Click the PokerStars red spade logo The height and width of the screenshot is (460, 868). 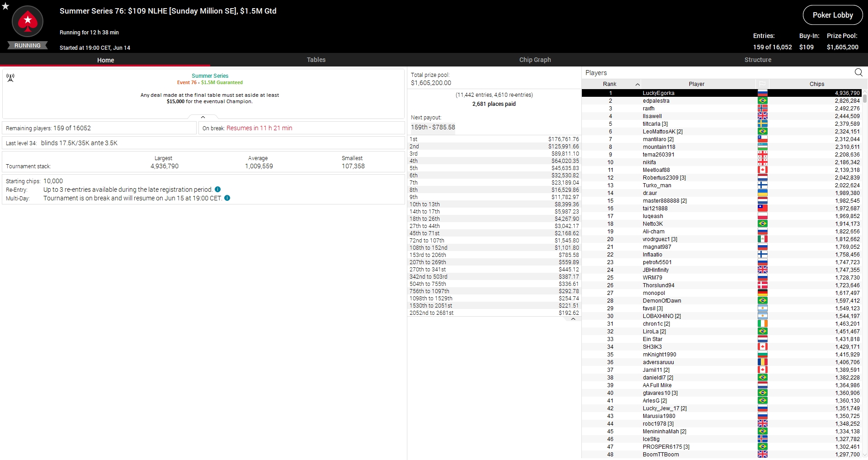pos(28,21)
